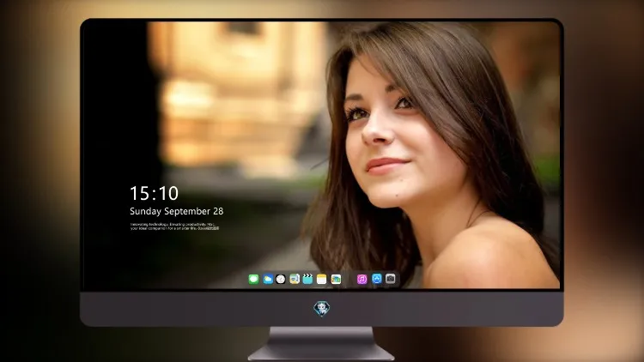Launch the teal clapperboard Videos app
The width and height of the screenshot is (644, 362).
pyautogui.click(x=307, y=279)
